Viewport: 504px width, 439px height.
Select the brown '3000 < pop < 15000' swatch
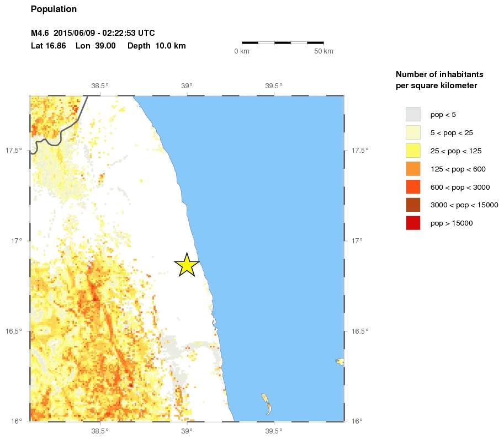[x=413, y=205]
